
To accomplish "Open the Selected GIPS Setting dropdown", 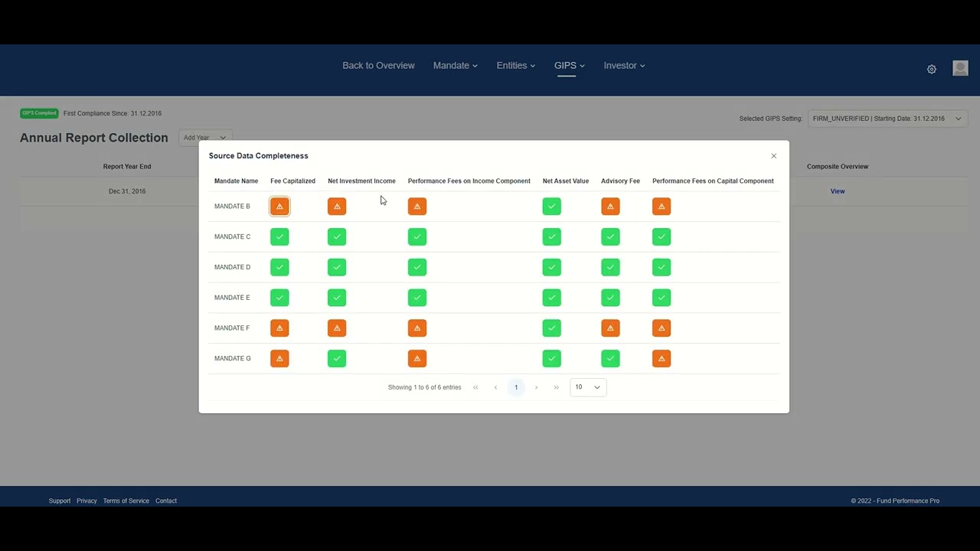I will (888, 119).
